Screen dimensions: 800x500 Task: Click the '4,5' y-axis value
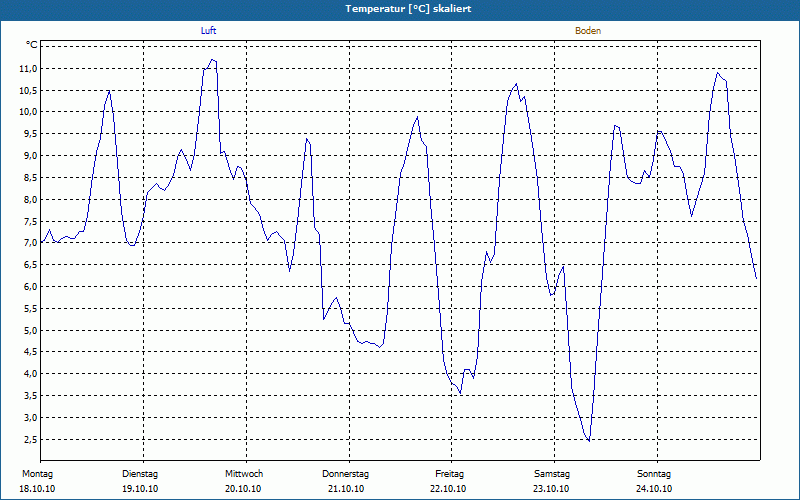tap(30, 352)
